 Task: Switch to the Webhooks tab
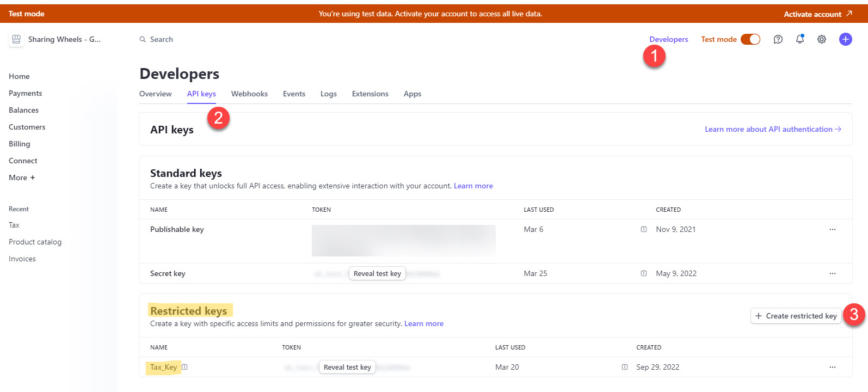point(249,94)
